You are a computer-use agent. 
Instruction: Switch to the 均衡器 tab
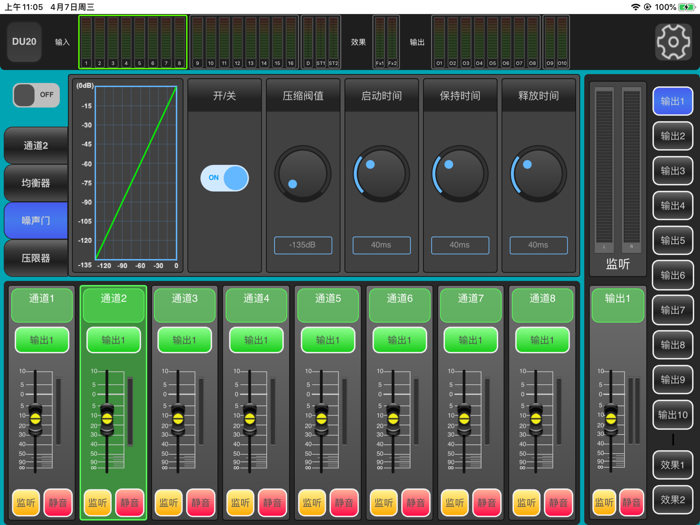36,183
